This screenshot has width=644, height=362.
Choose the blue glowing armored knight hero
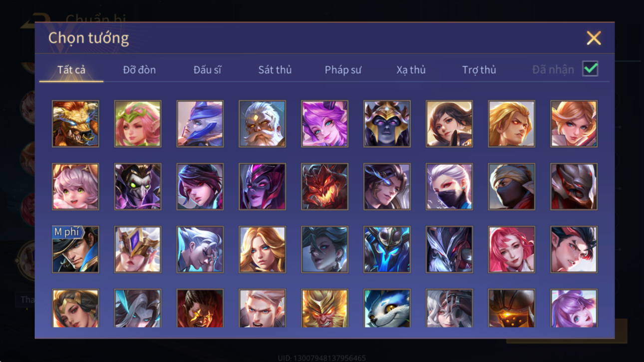pyautogui.click(x=387, y=249)
